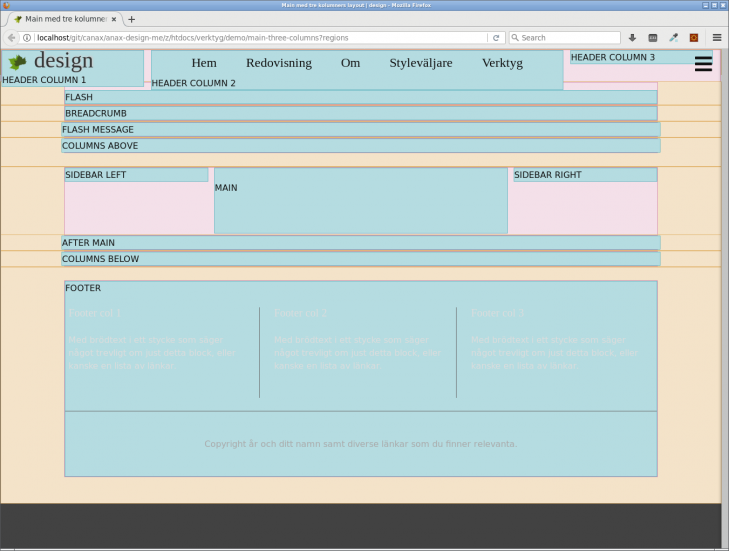Reload the page with the refresh icon
This screenshot has width=729, height=551.
click(x=496, y=38)
